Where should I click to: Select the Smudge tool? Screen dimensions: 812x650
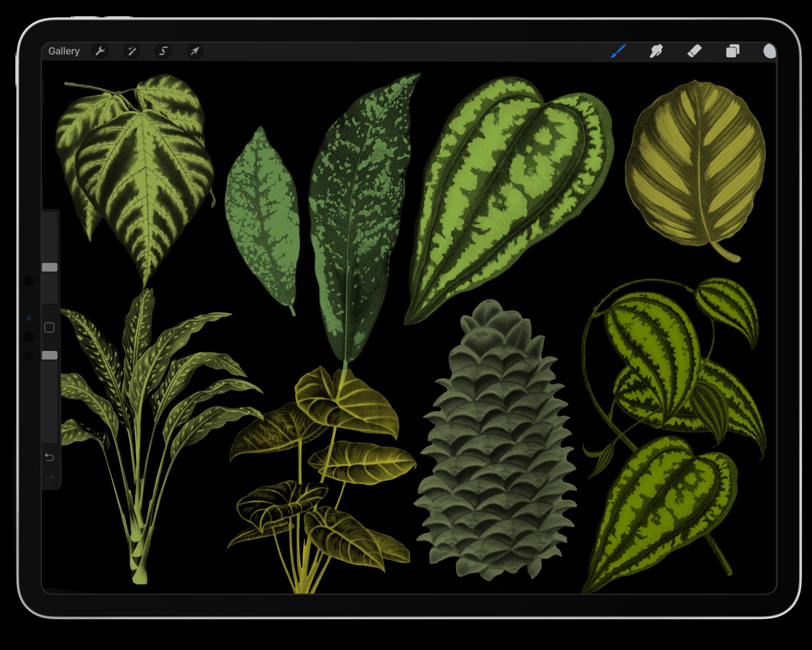[x=656, y=51]
